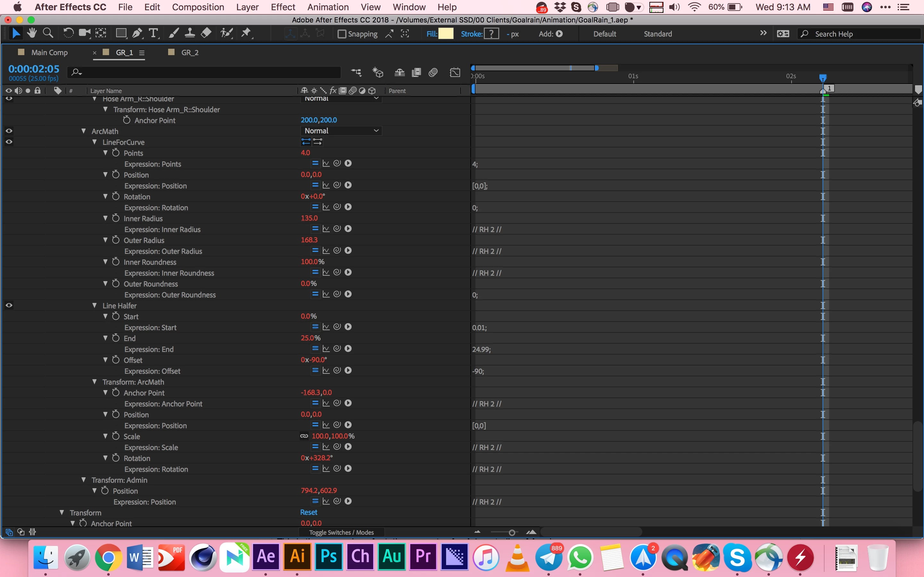924x577 pixels.
Task: Select the Rotation tool
Action: (68, 34)
